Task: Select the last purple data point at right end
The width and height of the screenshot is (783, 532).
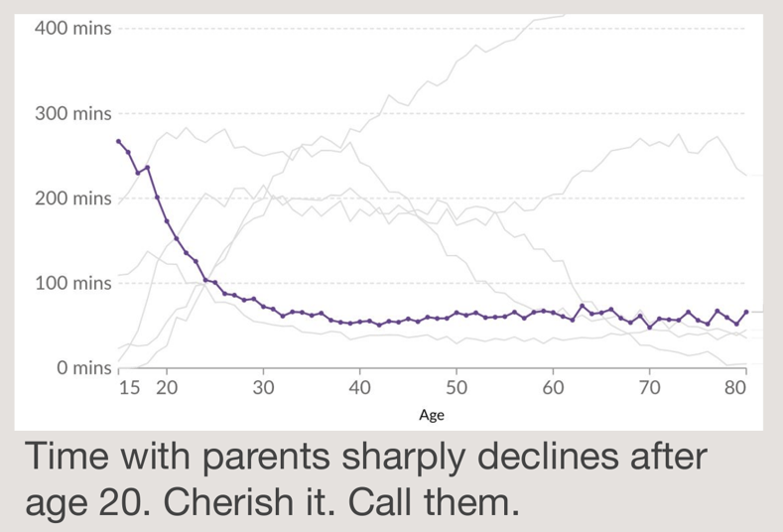Action: click(746, 312)
